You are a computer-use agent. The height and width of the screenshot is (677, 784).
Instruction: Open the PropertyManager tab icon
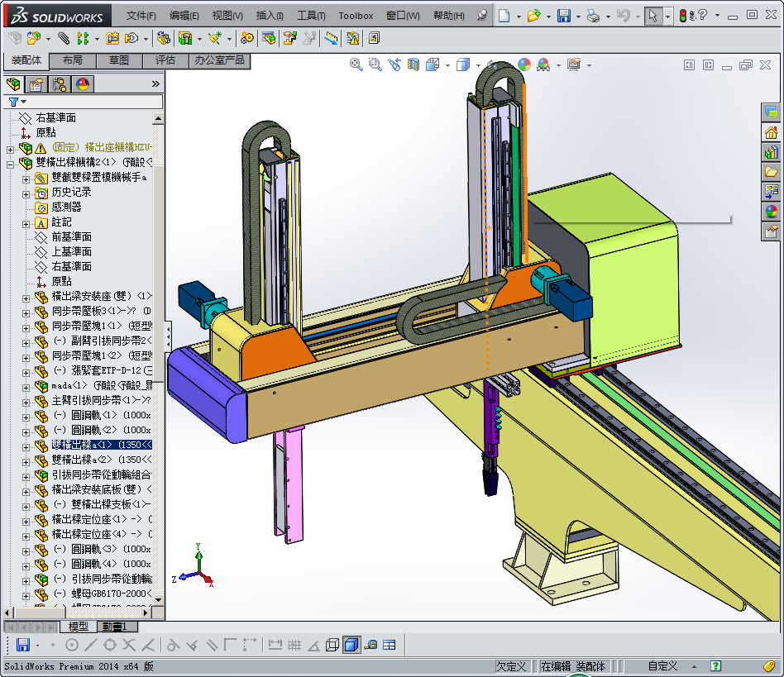(36, 83)
